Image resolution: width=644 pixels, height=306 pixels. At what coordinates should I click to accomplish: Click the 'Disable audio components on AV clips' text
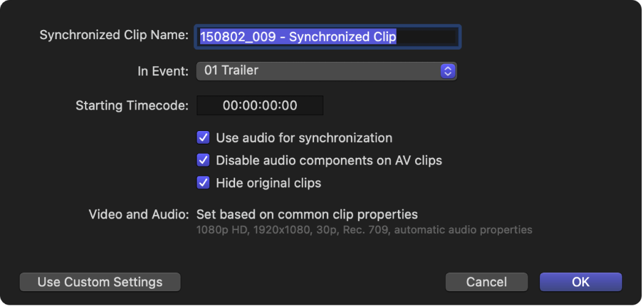[x=329, y=160]
